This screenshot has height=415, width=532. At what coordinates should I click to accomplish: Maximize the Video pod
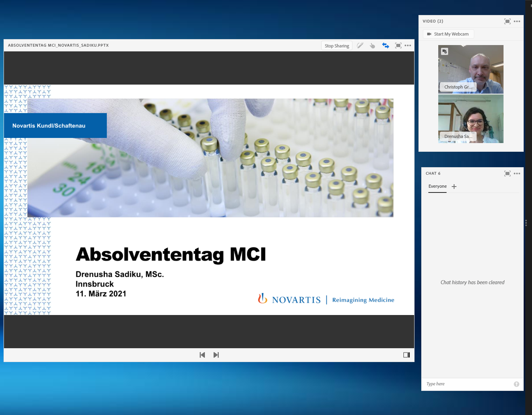tap(507, 21)
